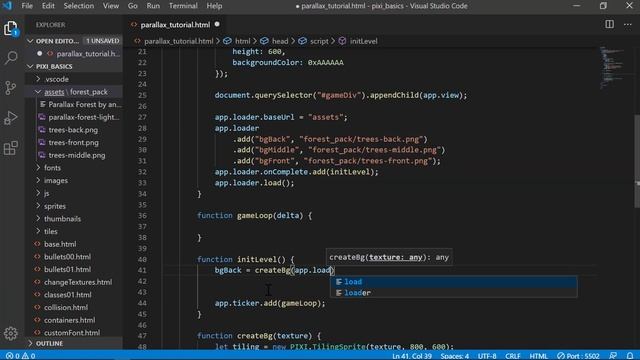
Task: Click the errors and warnings status indicator
Action: pos(20,356)
